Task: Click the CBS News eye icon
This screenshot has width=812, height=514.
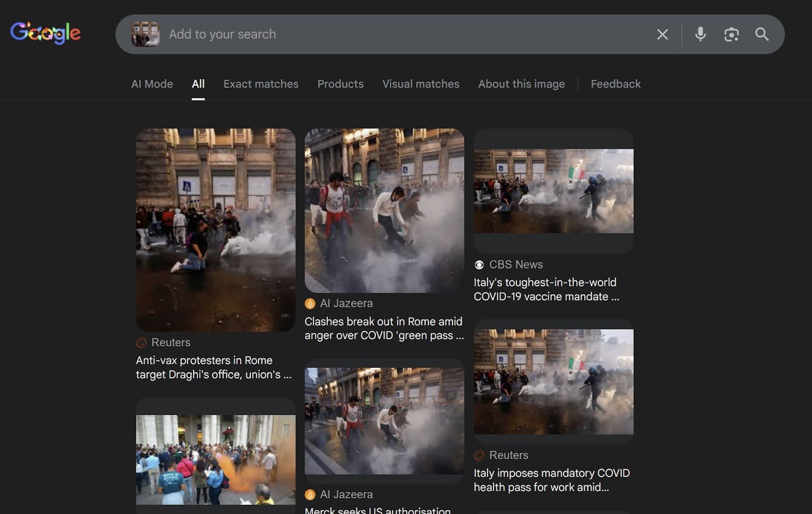Action: (479, 265)
